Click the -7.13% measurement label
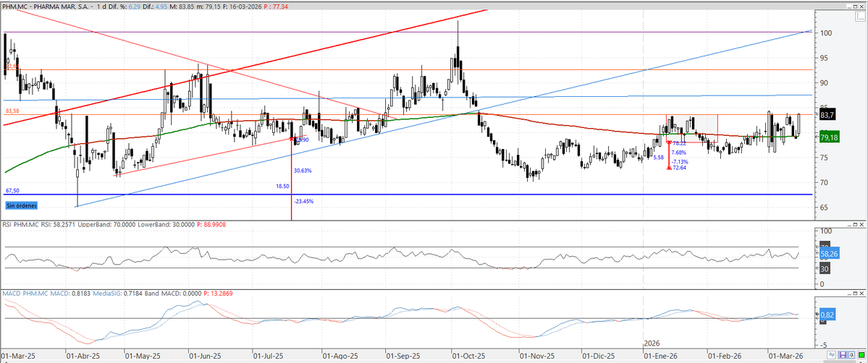Image resolution: width=868 pixels, height=363 pixels. click(679, 161)
